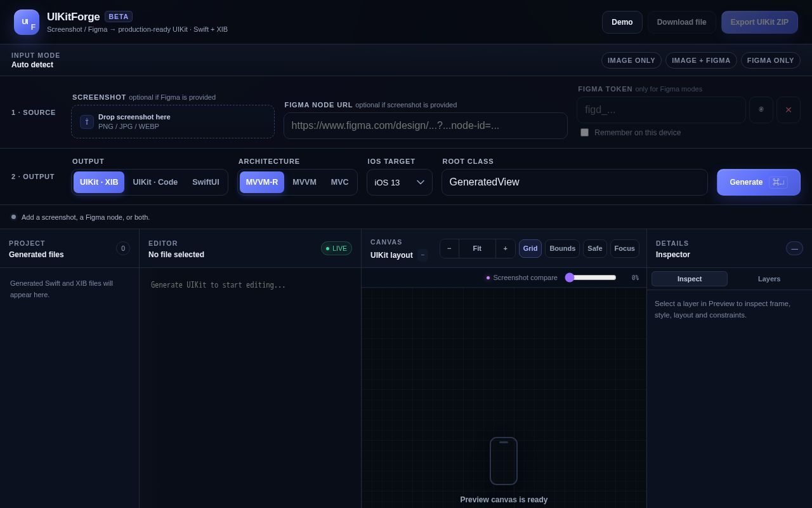Focus the Figma node URL field
This screenshot has width=812, height=508.
[x=426, y=126]
